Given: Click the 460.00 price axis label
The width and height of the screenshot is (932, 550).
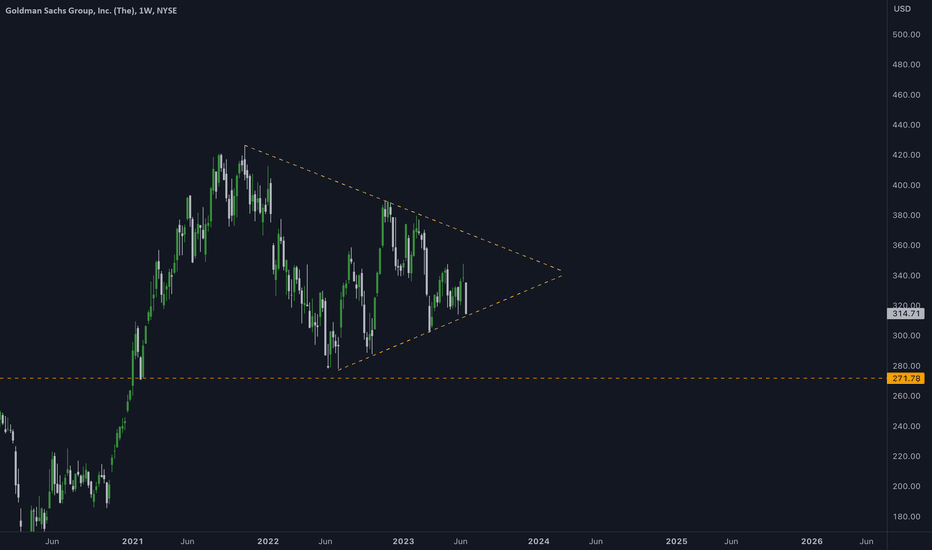Looking at the screenshot, I should [x=906, y=95].
